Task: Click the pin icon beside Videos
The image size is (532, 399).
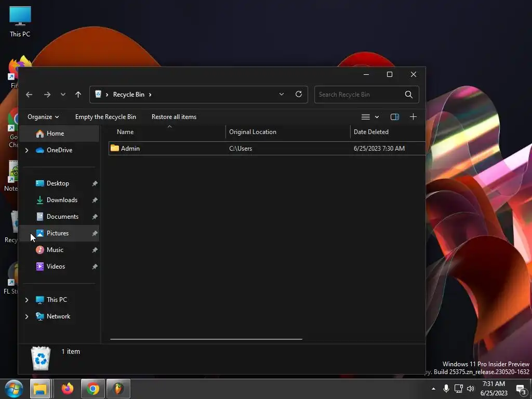Action: click(95, 267)
